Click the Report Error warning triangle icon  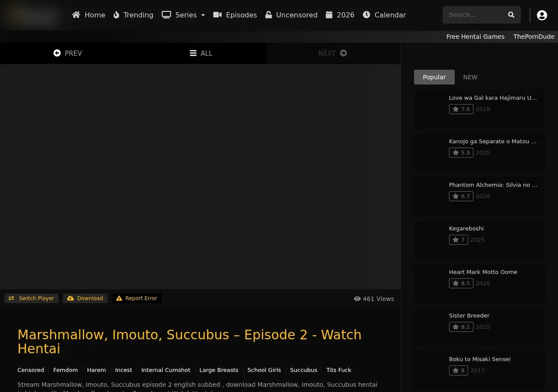click(x=119, y=298)
